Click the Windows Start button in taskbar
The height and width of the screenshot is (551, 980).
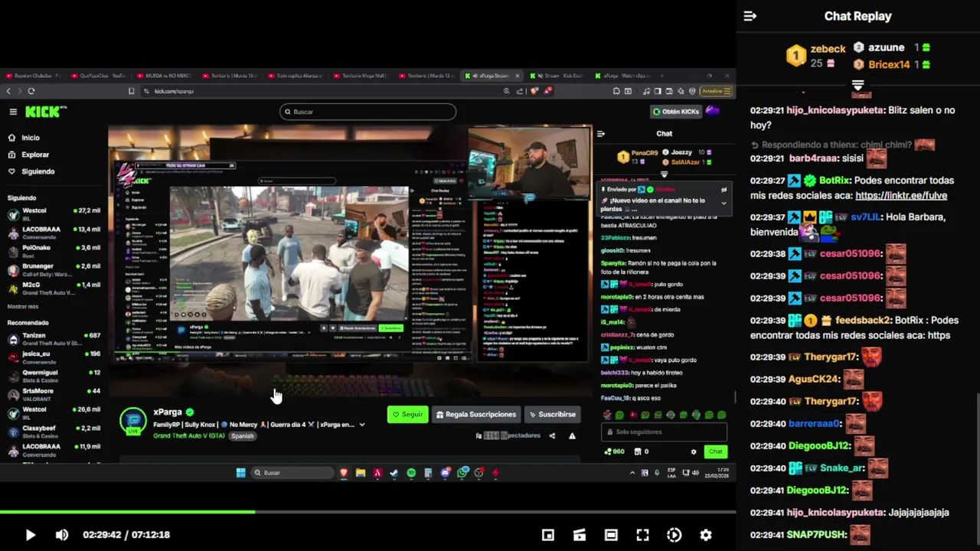tap(240, 473)
